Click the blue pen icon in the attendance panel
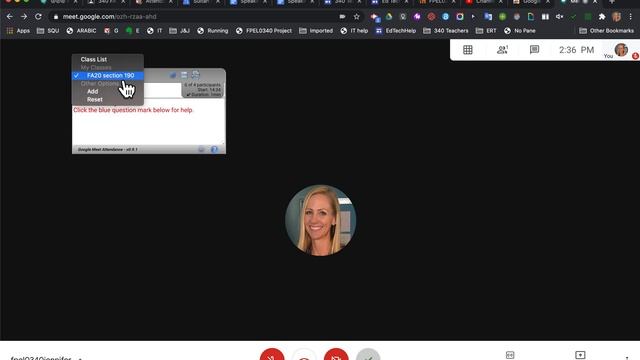The image size is (640, 360). point(173,76)
